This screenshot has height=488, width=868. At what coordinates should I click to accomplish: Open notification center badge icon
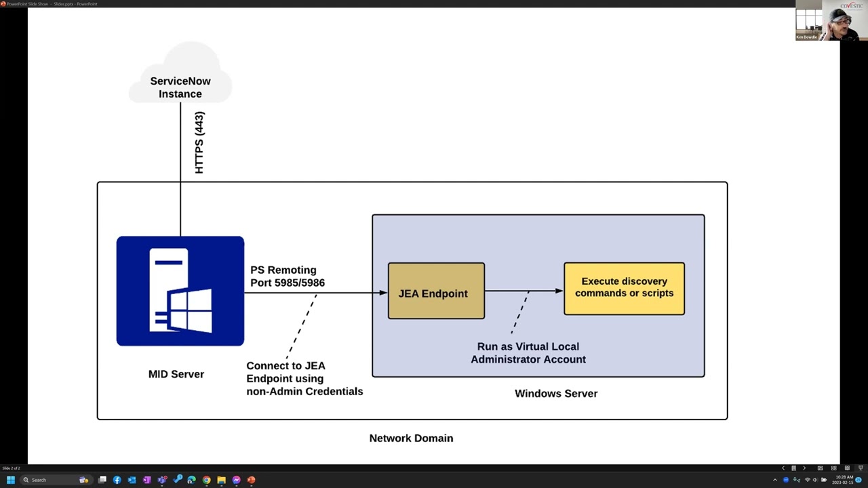[859, 480]
